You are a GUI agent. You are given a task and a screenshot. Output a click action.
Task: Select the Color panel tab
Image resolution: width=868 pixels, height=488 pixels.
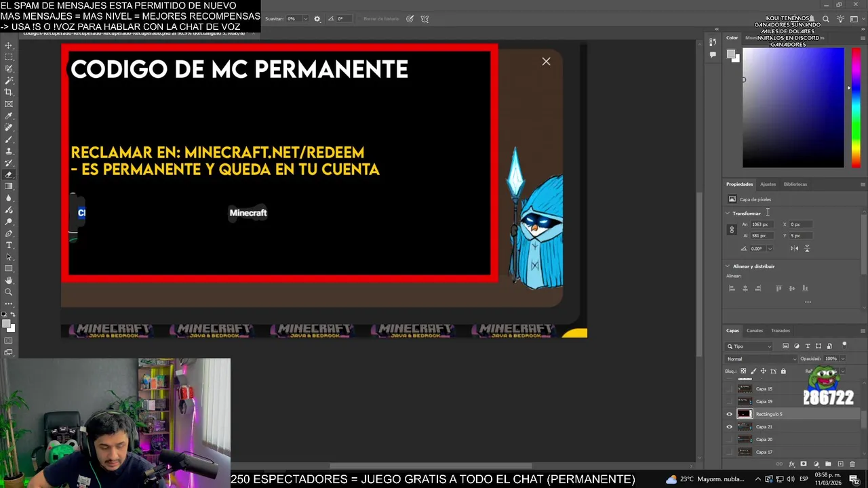click(x=732, y=38)
